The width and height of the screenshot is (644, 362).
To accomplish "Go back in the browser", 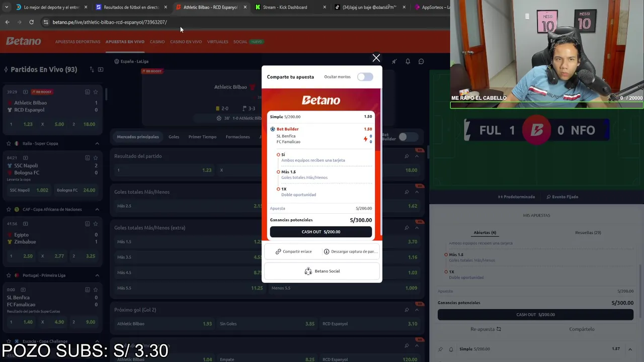I will (x=7, y=22).
